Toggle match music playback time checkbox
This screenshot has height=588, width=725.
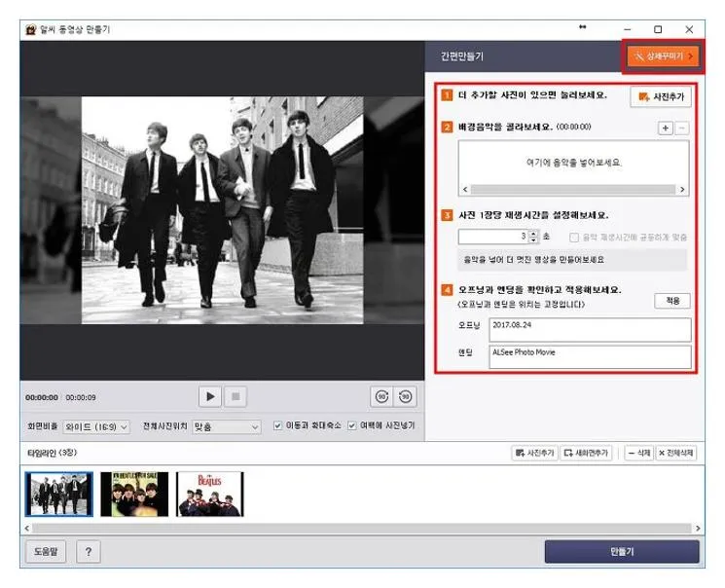[x=574, y=238]
